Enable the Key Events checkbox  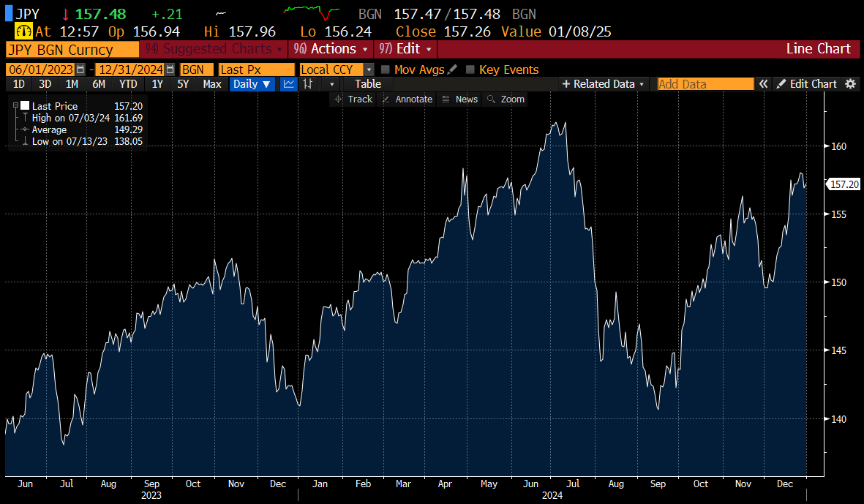[x=470, y=69]
